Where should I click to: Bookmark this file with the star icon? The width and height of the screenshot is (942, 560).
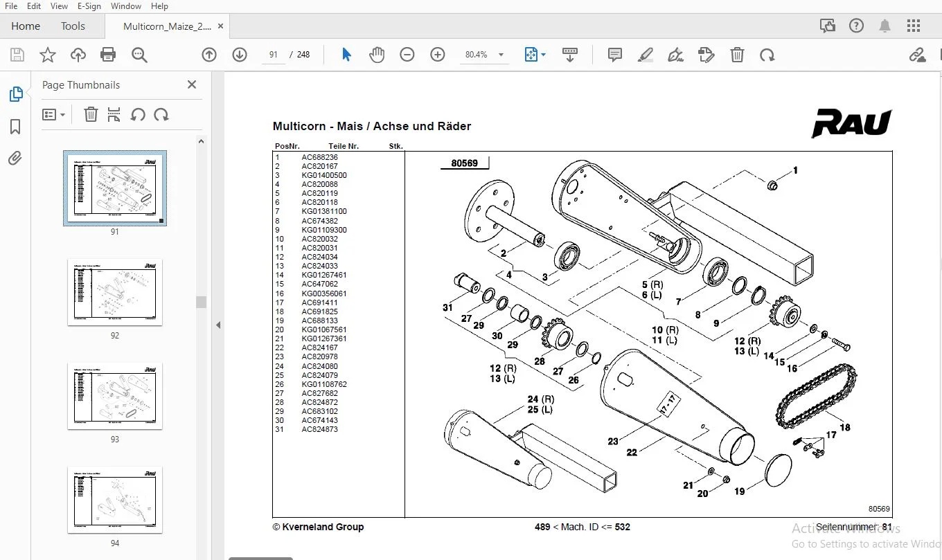(48, 55)
